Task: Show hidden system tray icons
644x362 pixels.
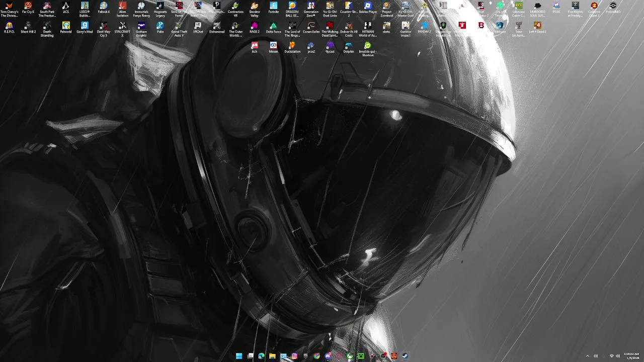Action: click(x=587, y=356)
